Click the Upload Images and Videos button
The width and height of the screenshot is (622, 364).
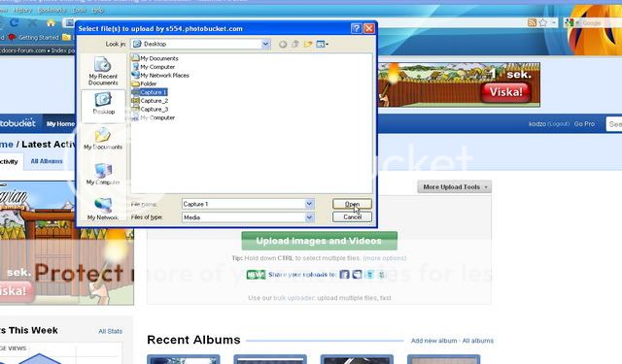319,241
